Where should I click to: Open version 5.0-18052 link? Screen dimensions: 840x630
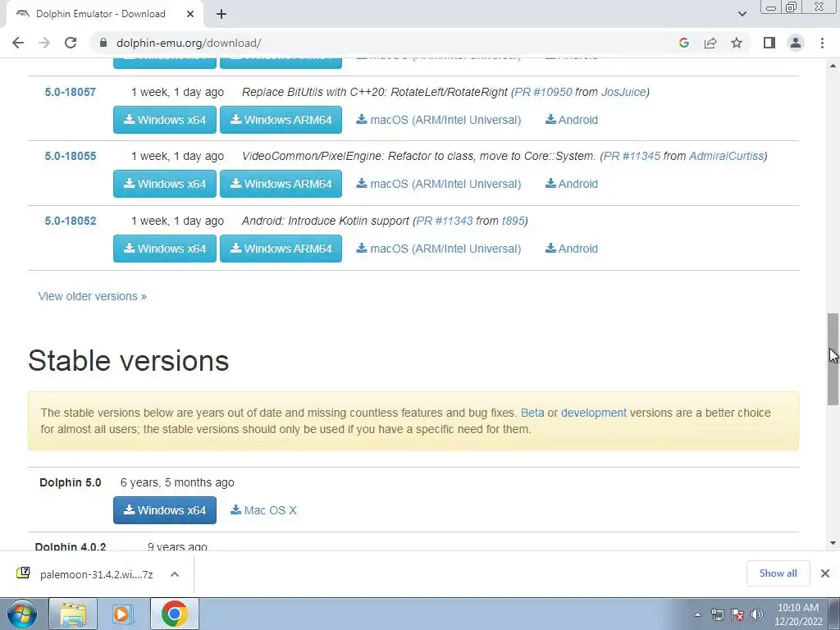[x=71, y=221]
